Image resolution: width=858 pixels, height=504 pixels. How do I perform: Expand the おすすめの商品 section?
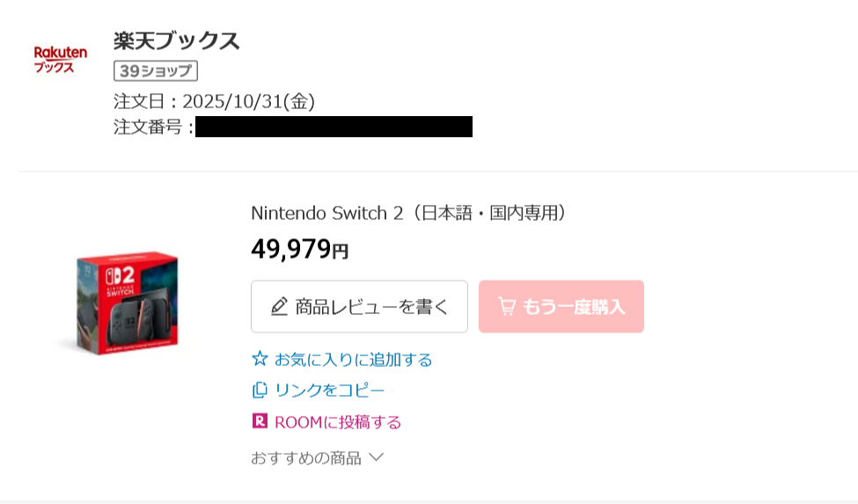tap(306, 457)
